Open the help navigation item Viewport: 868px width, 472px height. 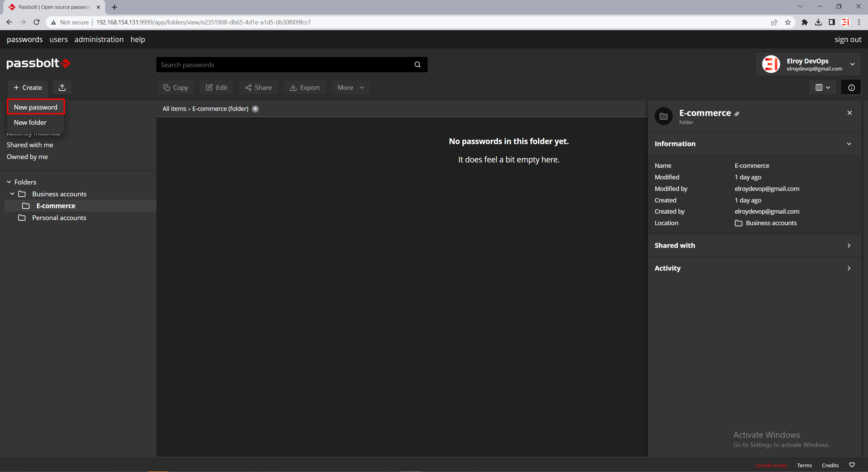[138, 40]
